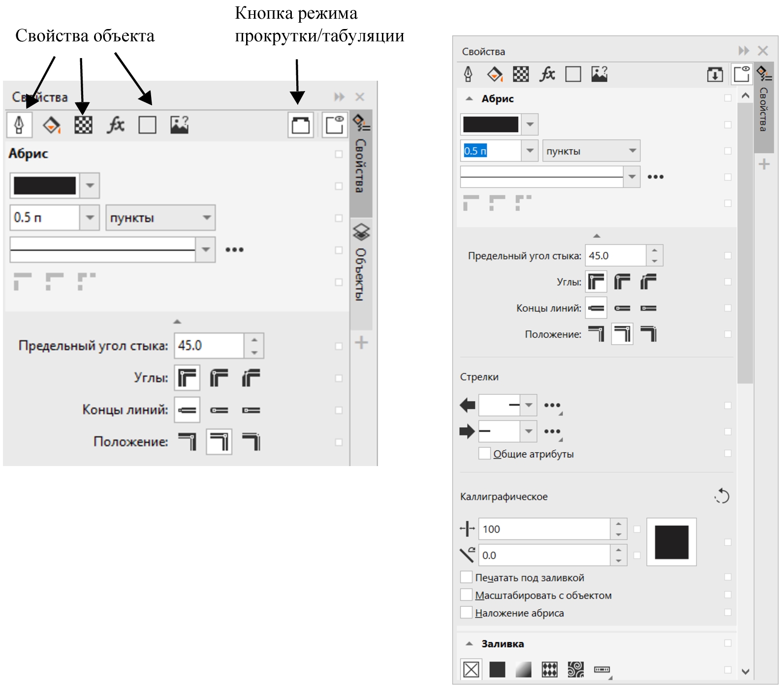Open Свойства side tab in panel with Объекты tab

[361, 164]
